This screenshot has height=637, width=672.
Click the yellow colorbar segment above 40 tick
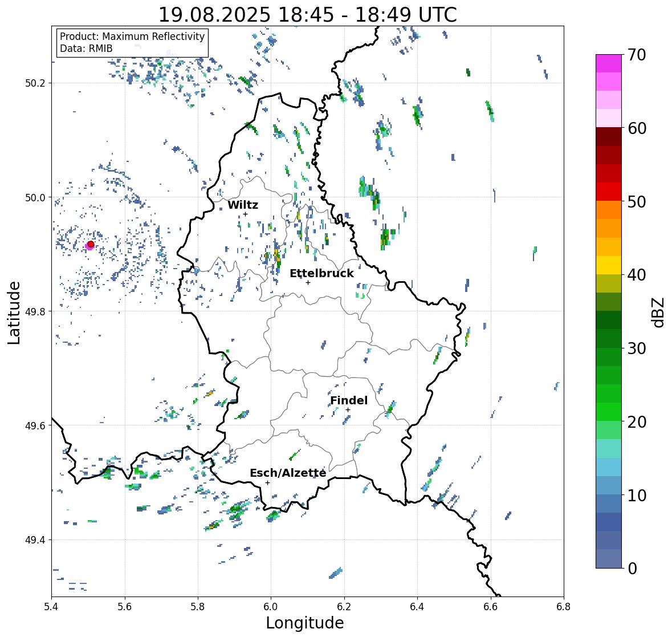pos(609,265)
